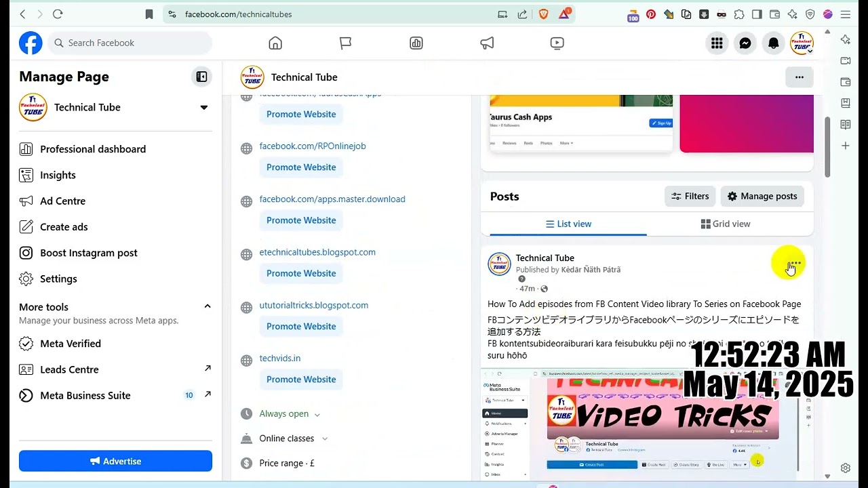
Task: Click the browser address bar URL
Action: pyautogui.click(x=239, y=14)
